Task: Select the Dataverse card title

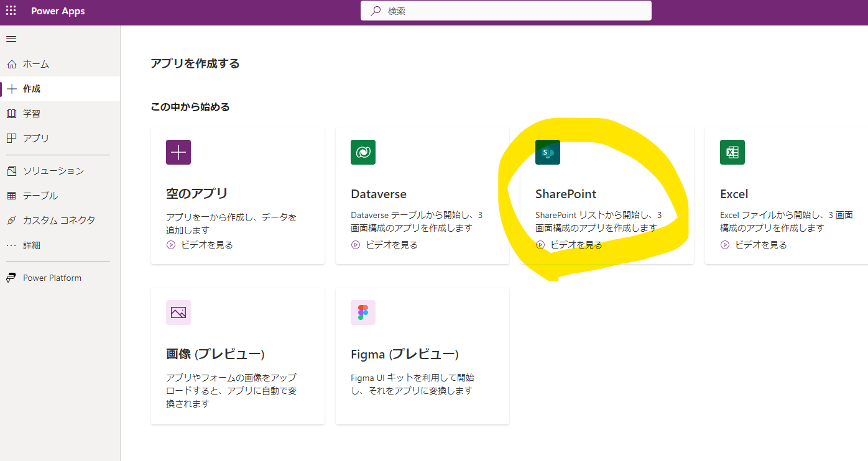Action: 379,194
